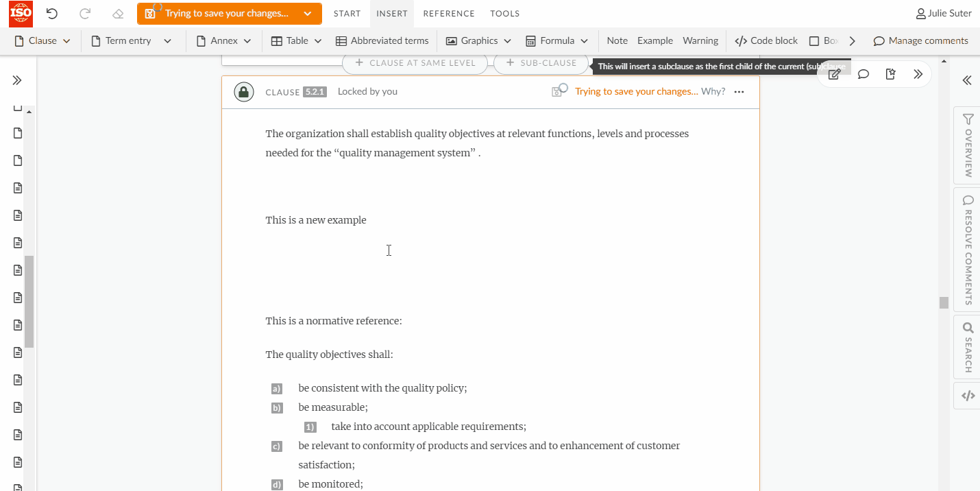Screen dimensions: 980x491
Task: Open the Formula dropdown
Action: click(557, 41)
